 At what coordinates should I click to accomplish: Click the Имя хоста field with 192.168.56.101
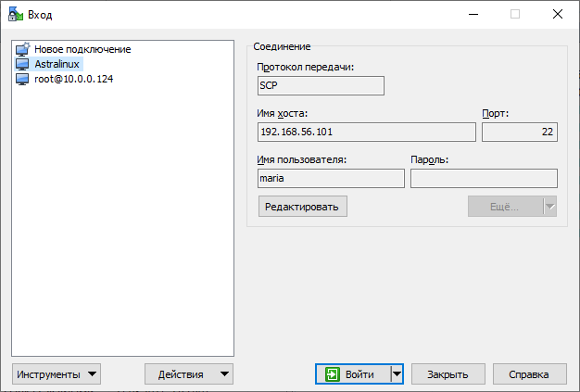click(x=366, y=132)
